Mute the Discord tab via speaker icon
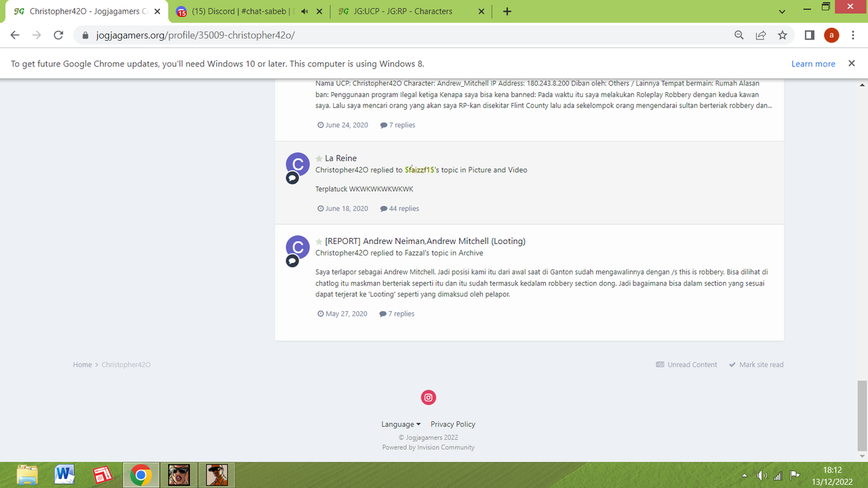Screen dimensions: 868x488 click(304, 12)
